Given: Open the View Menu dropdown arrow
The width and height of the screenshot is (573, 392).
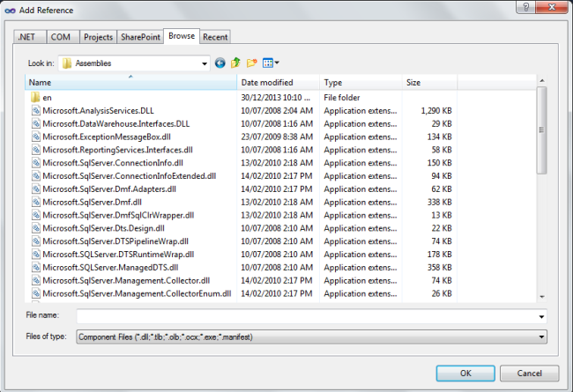Looking at the screenshot, I should point(277,63).
